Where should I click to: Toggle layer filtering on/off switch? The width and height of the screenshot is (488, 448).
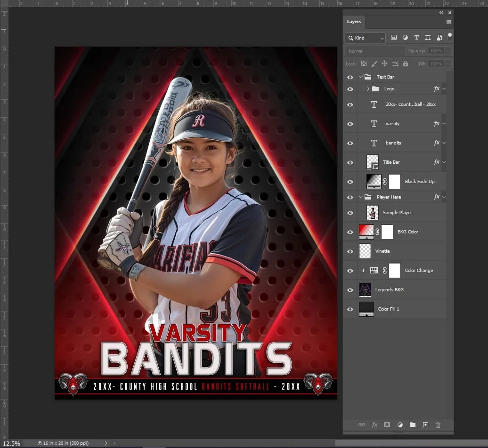pos(450,37)
